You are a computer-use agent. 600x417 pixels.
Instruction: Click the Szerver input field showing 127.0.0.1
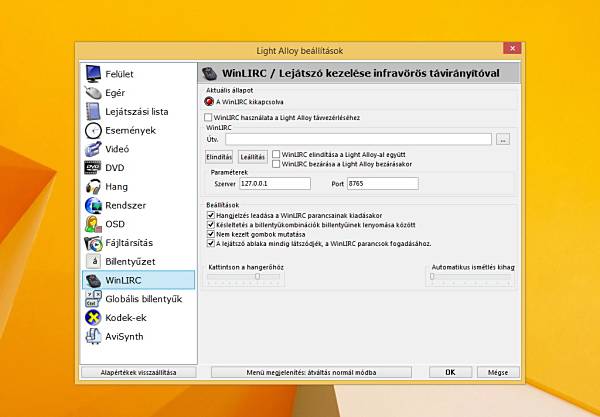[x=275, y=184]
